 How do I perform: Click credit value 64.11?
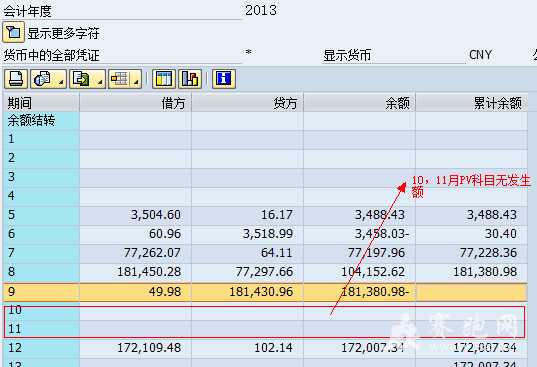click(x=277, y=253)
